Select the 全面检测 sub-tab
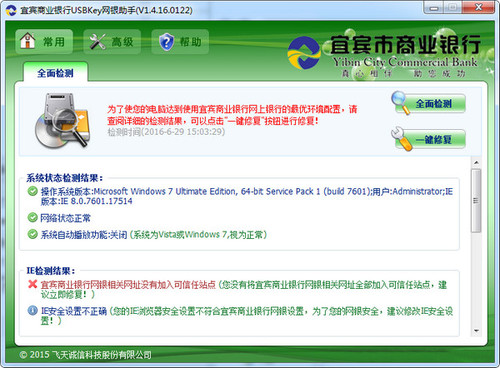 [55, 73]
